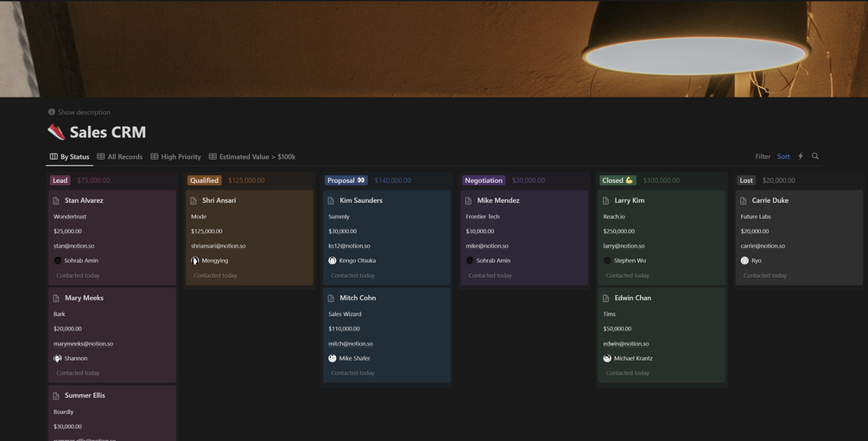Click Contacted today on Edwin Chan card

tap(627, 373)
